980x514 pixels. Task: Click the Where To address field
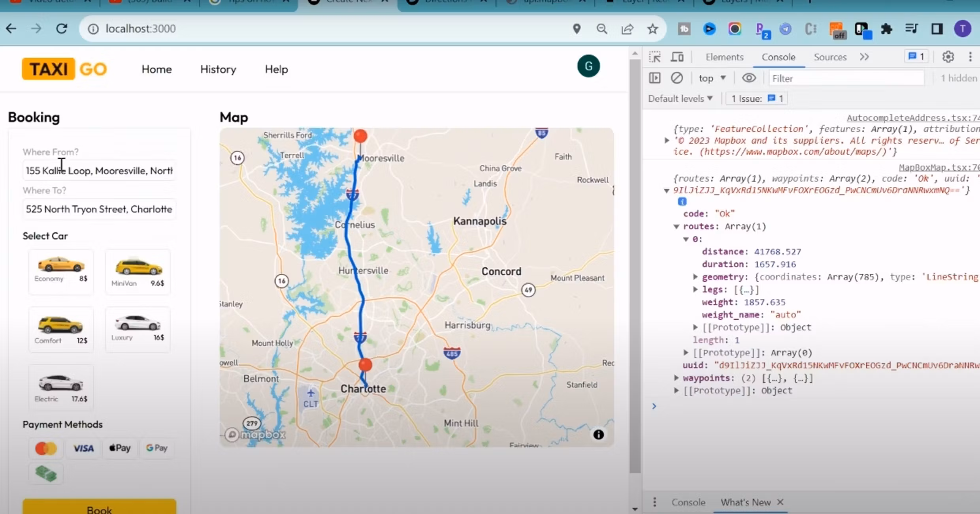click(x=99, y=209)
